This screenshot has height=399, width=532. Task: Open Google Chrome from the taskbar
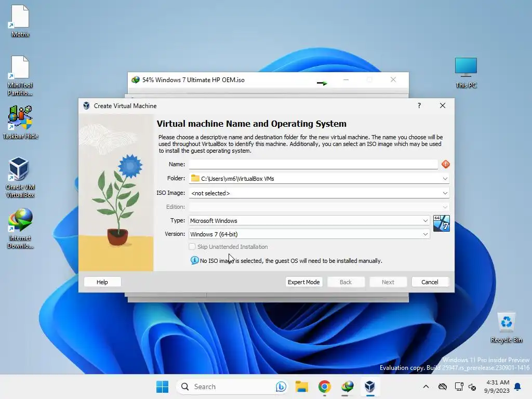(325, 387)
